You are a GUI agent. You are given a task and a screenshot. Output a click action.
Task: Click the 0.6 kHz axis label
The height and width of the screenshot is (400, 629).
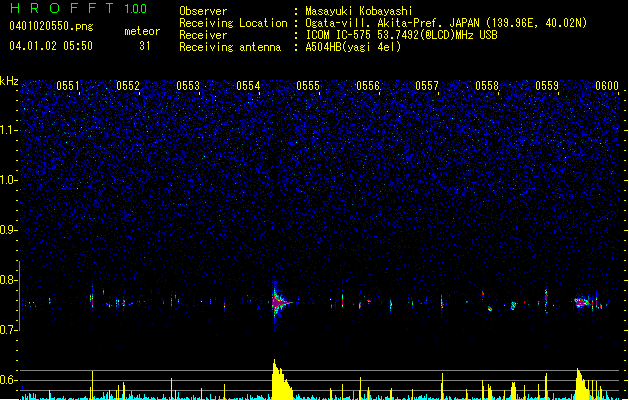click(x=9, y=380)
